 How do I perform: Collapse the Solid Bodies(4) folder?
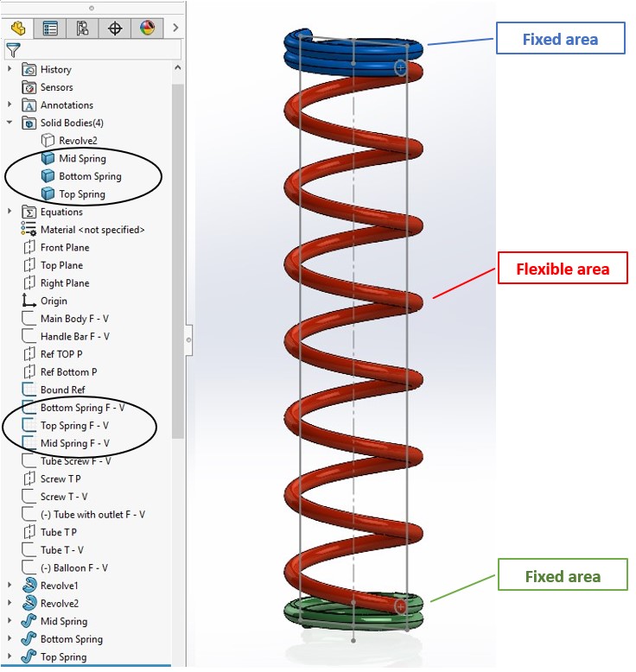pyautogui.click(x=10, y=123)
